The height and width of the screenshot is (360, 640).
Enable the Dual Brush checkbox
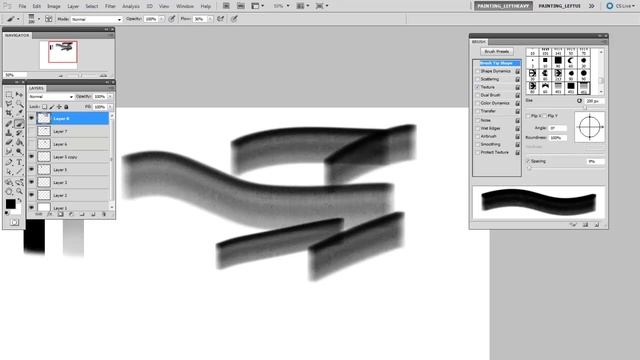[477, 95]
